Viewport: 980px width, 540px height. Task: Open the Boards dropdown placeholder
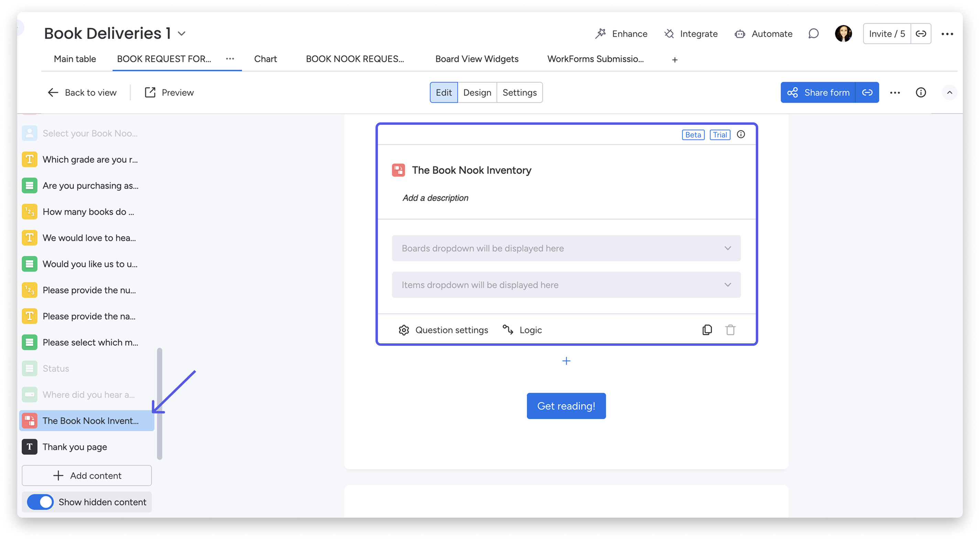coord(566,248)
